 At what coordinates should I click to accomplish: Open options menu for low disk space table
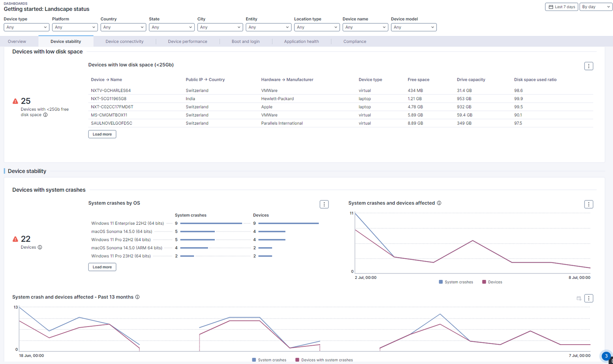coord(588,66)
